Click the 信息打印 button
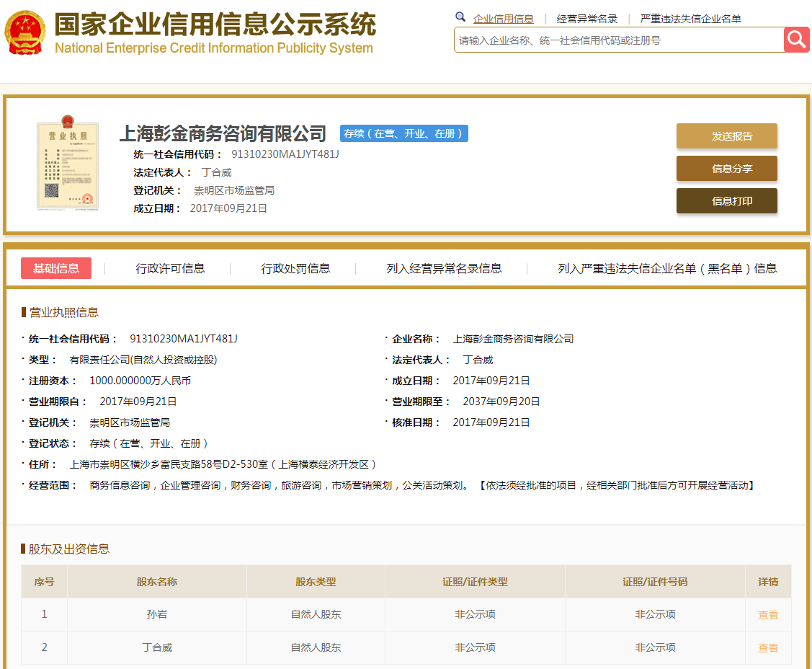This screenshot has height=669, width=812. 726,200
